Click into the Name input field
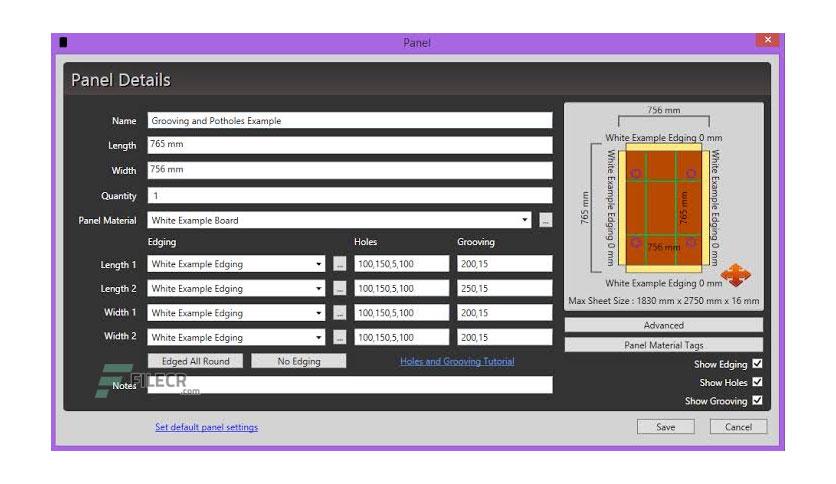 [x=349, y=121]
